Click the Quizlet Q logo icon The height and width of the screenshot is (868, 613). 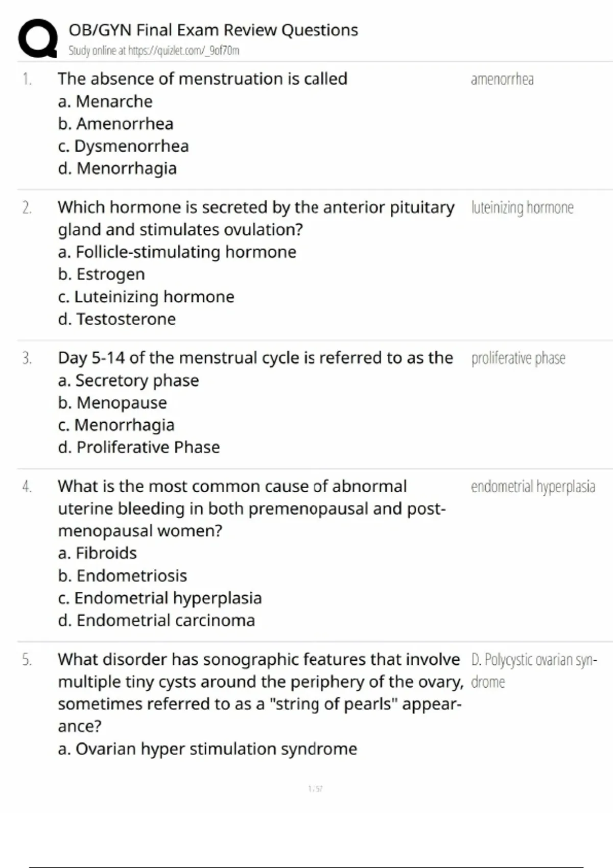pyautogui.click(x=37, y=38)
